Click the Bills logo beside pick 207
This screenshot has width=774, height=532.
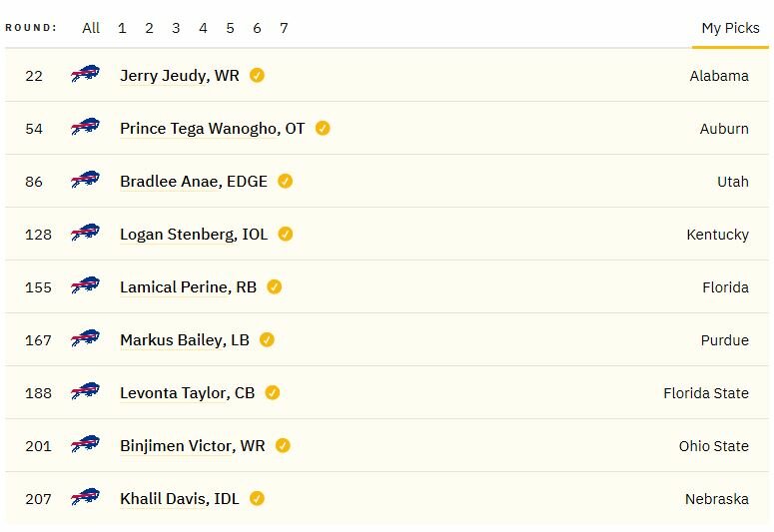click(x=86, y=497)
